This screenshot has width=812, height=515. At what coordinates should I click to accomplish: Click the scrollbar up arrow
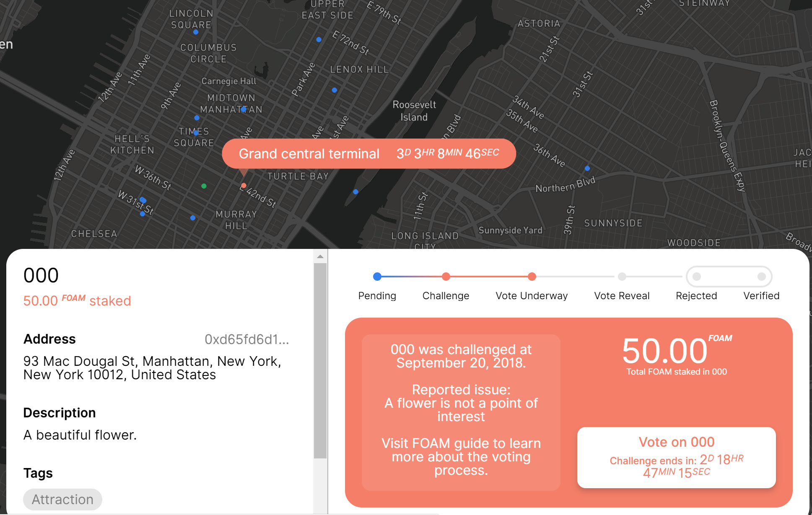(320, 256)
